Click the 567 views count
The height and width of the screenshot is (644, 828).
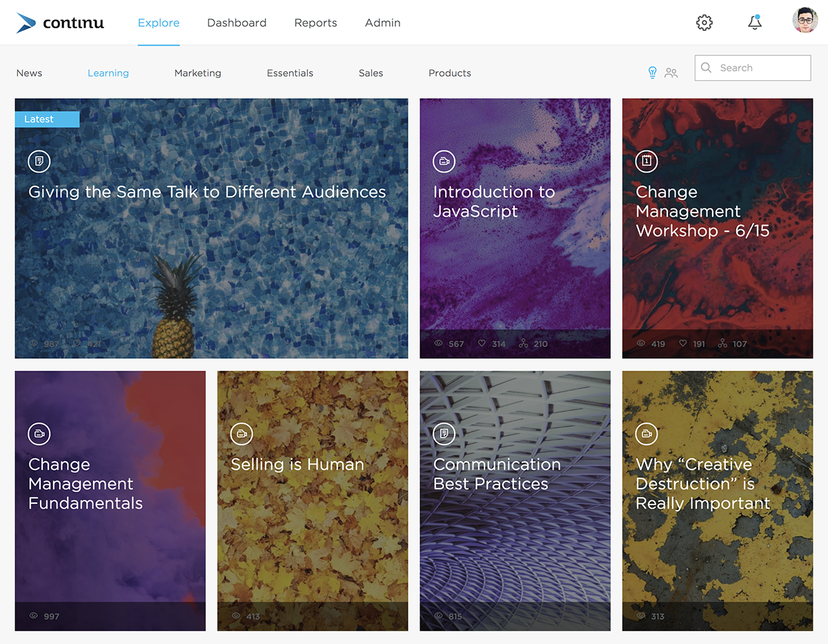click(x=456, y=344)
